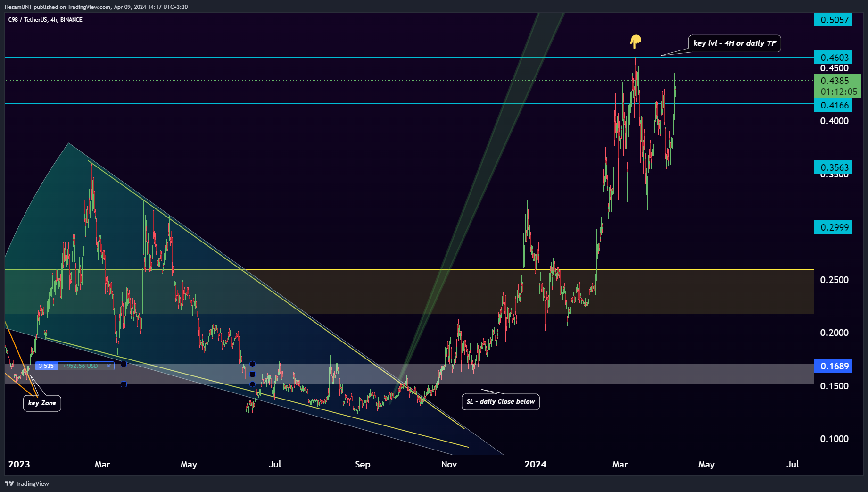Click the 0.4500 price scale value
Image resolution: width=868 pixels, height=492 pixels.
(834, 68)
